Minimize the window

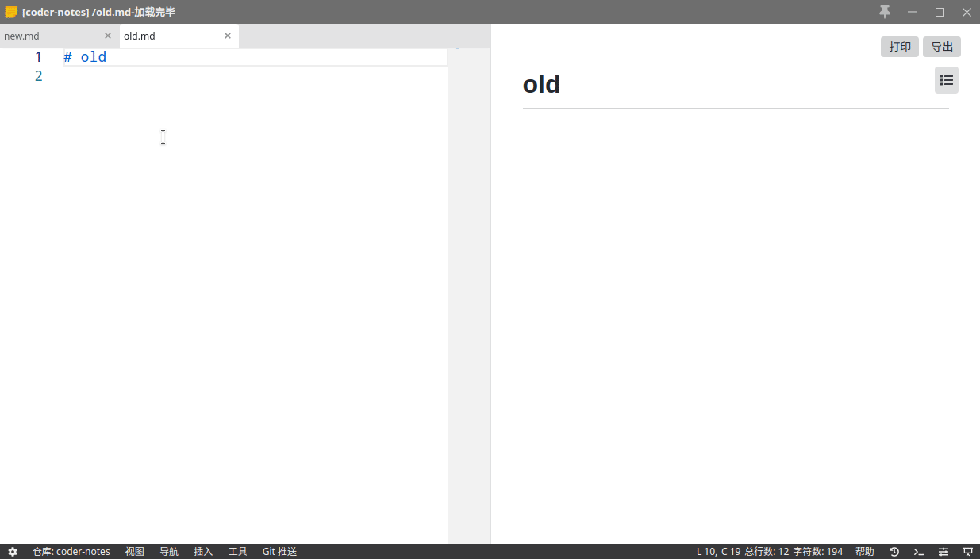tap(913, 12)
